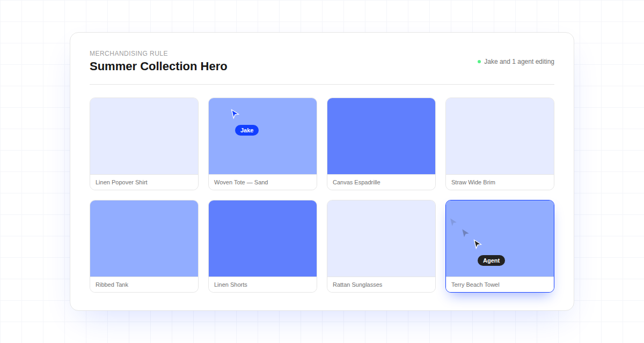
Task: Click the Summer Collection Hero title
Action: (158, 66)
